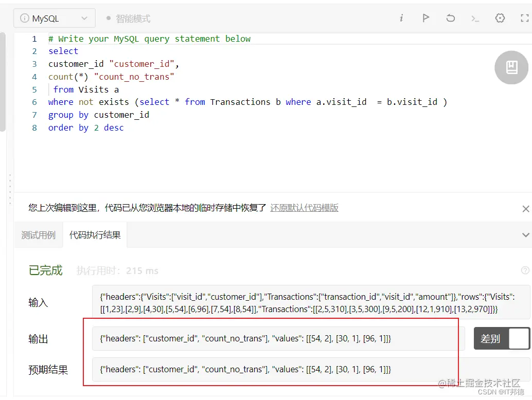Click 'count_no_trans' alias on line 4
532x400 pixels.
(x=134, y=77)
